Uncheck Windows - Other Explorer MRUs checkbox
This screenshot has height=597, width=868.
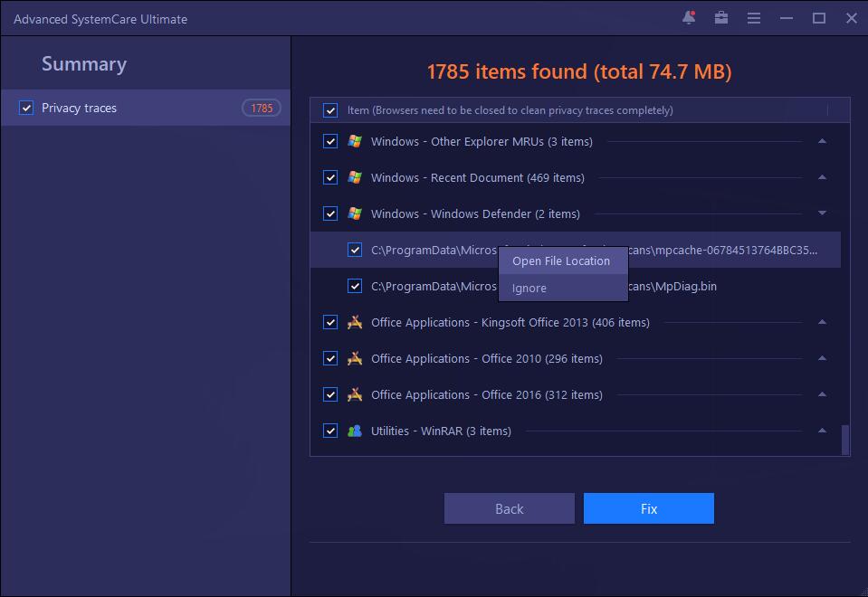pyautogui.click(x=330, y=142)
